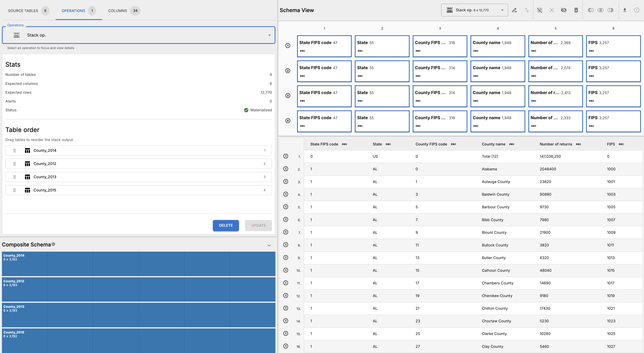Click the Composite Schema info icon
The width and height of the screenshot is (644, 353).
[x=53, y=244]
